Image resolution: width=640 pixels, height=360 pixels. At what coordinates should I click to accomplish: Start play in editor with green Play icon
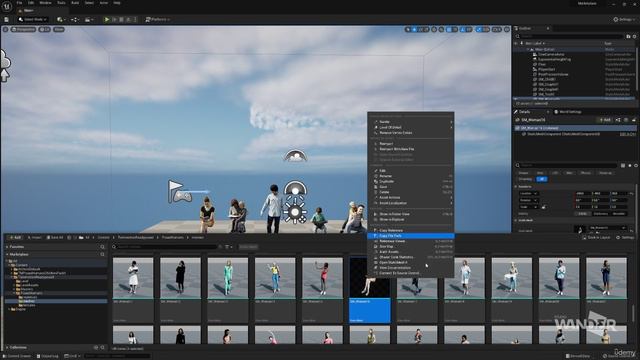107,19
